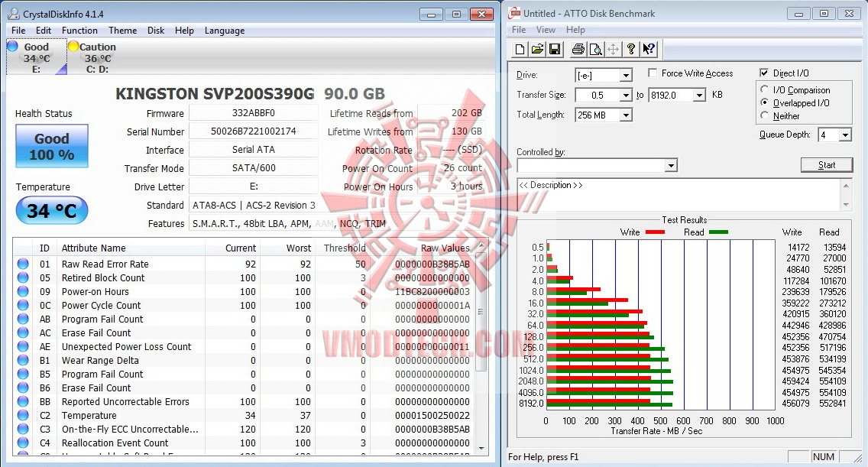The height and width of the screenshot is (467, 868).
Task: Select the Good 34 °C E: disk icon
Action: coord(36,57)
